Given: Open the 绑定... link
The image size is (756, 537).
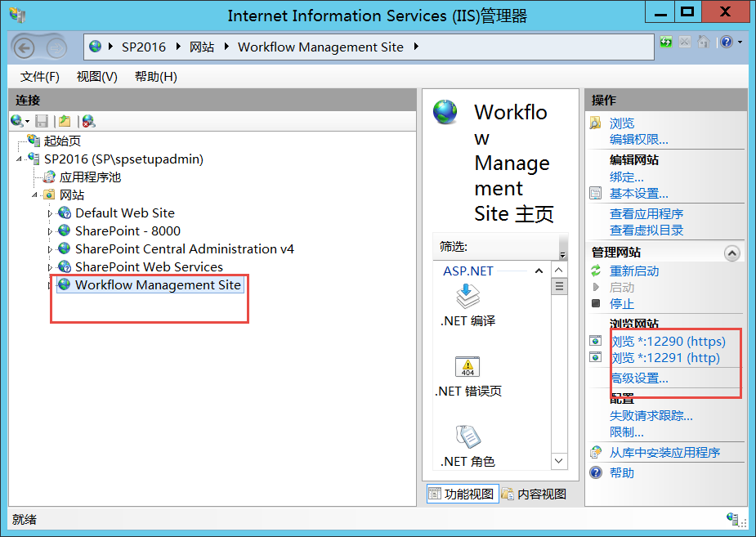Looking at the screenshot, I should [x=627, y=177].
